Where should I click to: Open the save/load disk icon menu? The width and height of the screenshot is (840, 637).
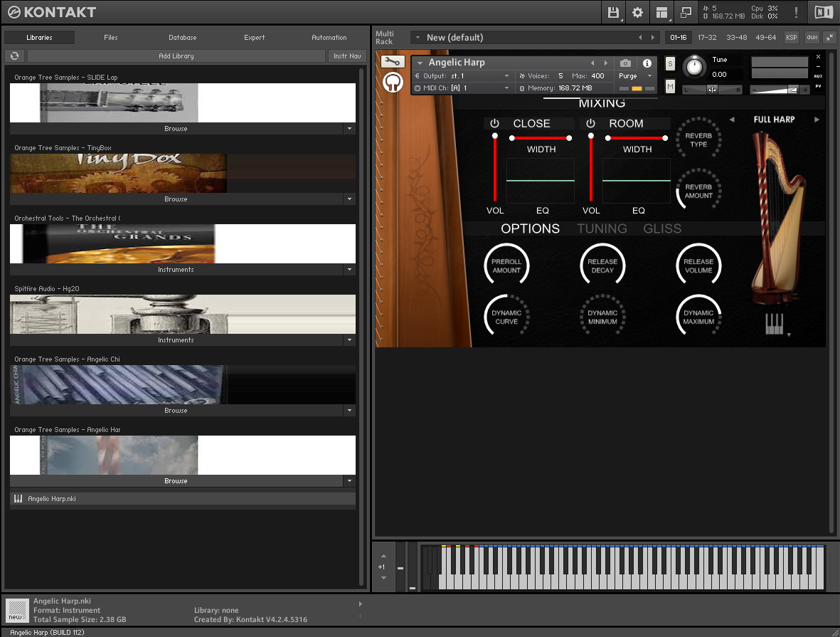pos(613,12)
